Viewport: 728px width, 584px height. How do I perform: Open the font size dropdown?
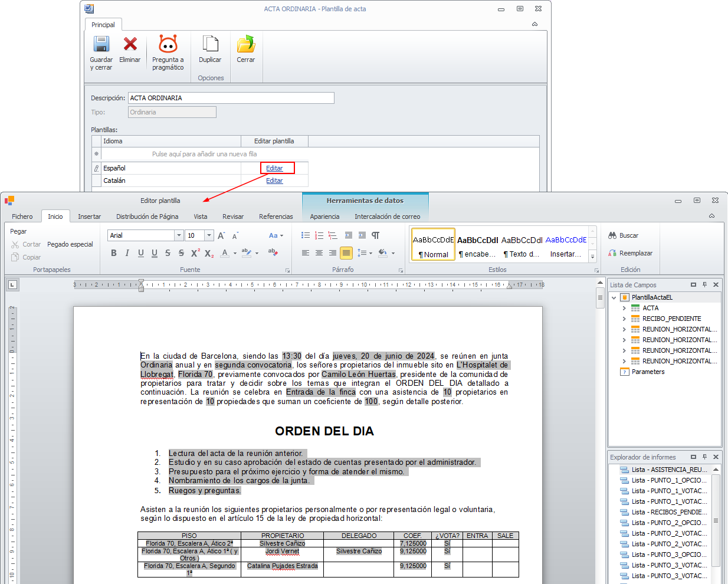coord(209,235)
